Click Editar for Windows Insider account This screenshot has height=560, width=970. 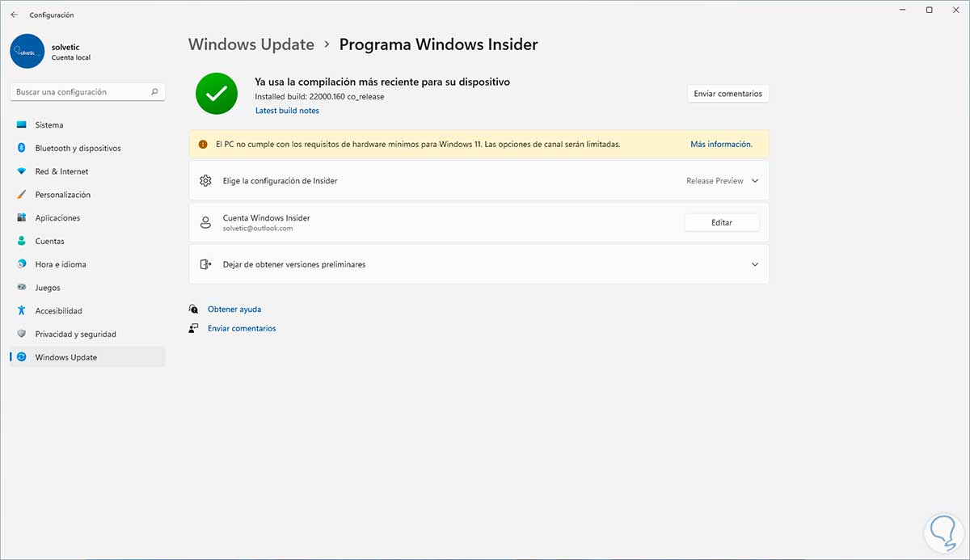tap(722, 222)
